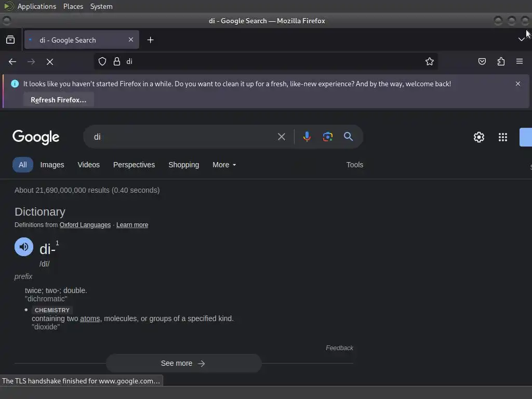Screen dimensions: 532x399
Task: Click the CHEMISTRY label tag
Action: click(x=52, y=310)
